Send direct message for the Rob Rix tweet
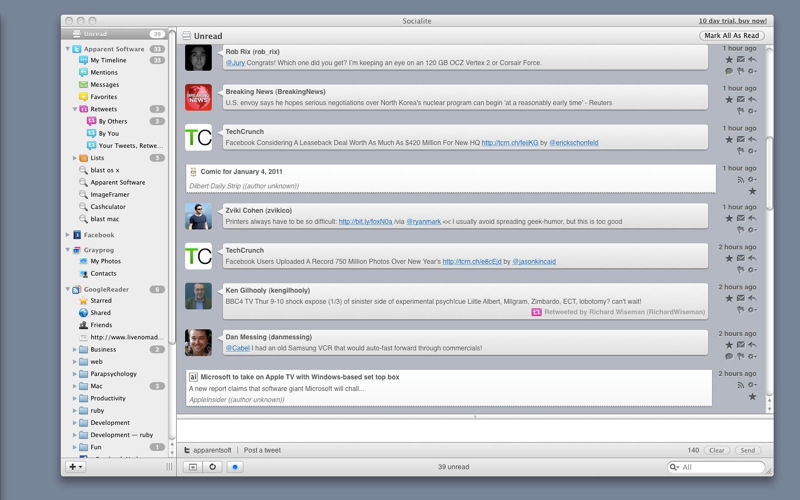The height and width of the screenshot is (500, 800). click(x=741, y=60)
